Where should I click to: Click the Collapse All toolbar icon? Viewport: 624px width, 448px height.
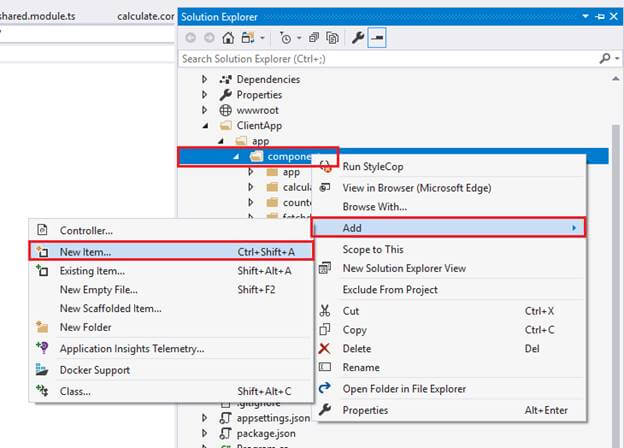[314, 38]
